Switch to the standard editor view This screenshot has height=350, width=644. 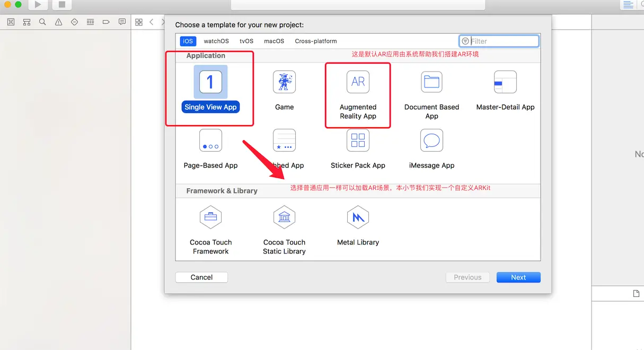628,5
